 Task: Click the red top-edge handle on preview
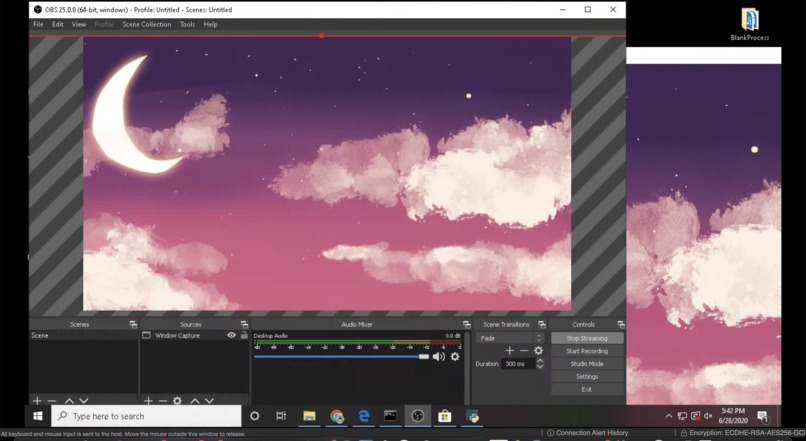tap(321, 36)
